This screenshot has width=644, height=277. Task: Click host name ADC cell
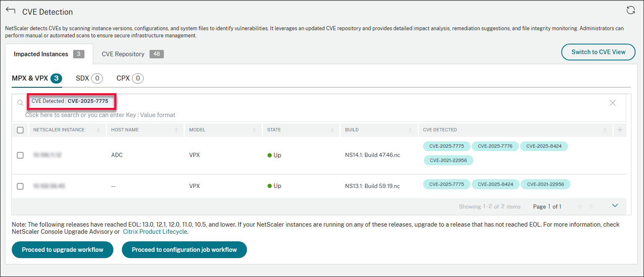point(117,155)
